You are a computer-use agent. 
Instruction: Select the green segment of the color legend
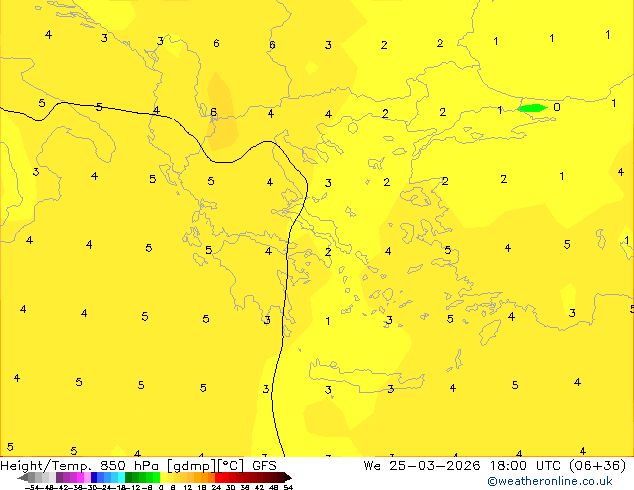point(140,477)
